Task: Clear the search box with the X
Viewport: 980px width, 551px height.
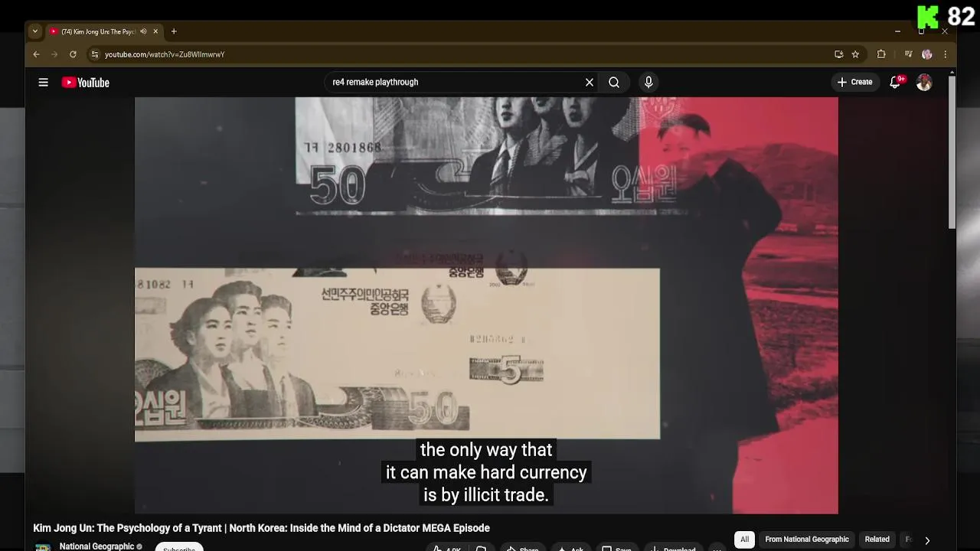Action: (590, 82)
